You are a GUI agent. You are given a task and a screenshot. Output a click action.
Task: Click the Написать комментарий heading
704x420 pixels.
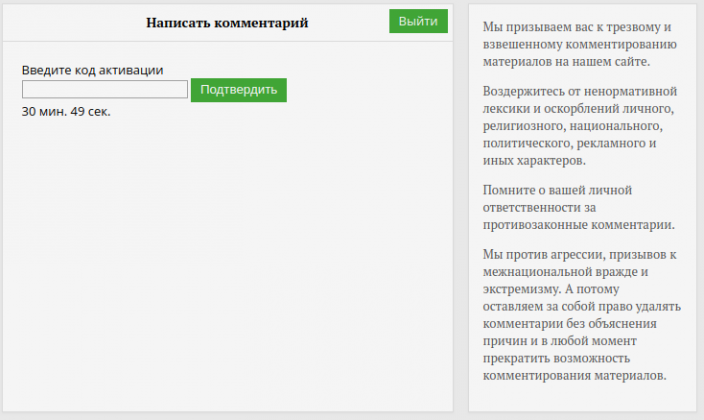[x=227, y=22]
